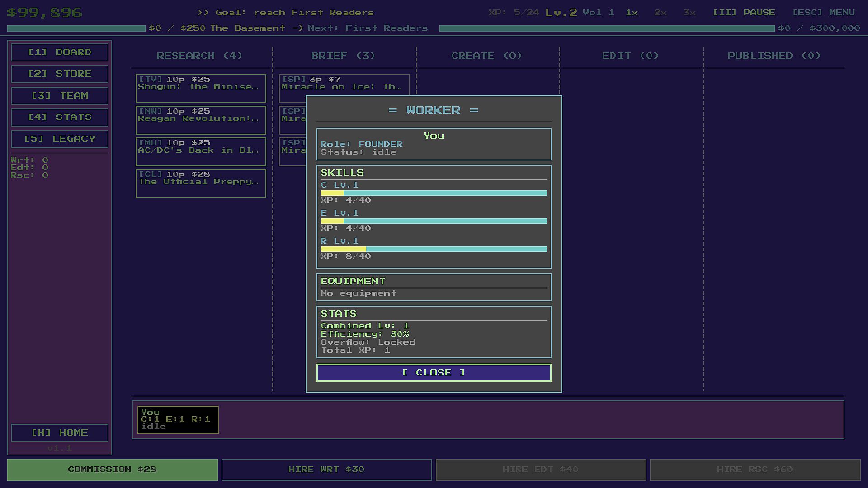The width and height of the screenshot is (868, 488).
Task: Click the '$0 / $250 The Basement' progress text
Action: 217,28
